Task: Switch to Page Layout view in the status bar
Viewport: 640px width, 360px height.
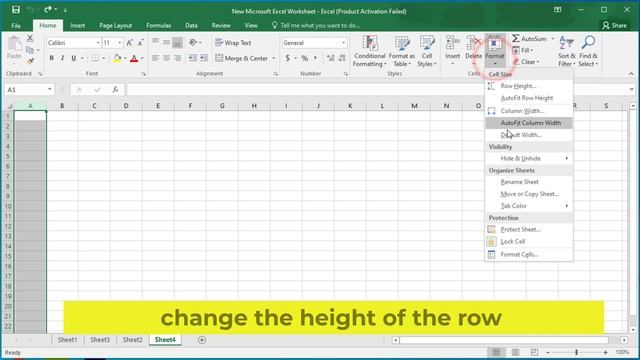Action: point(516,352)
